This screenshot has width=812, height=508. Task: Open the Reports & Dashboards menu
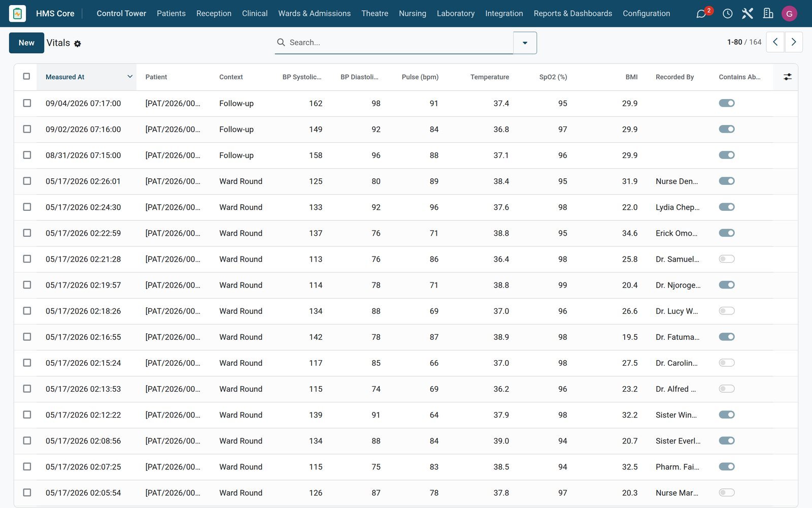click(x=572, y=13)
